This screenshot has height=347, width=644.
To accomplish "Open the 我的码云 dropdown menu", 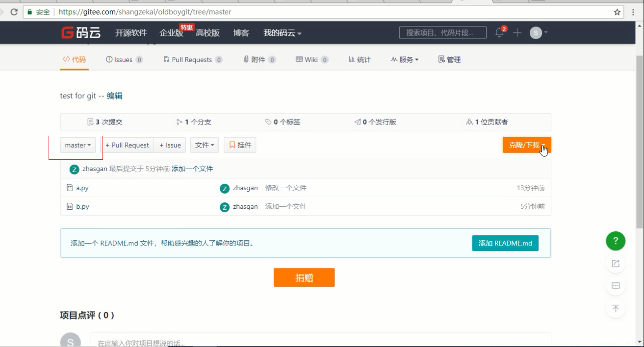I will [283, 33].
